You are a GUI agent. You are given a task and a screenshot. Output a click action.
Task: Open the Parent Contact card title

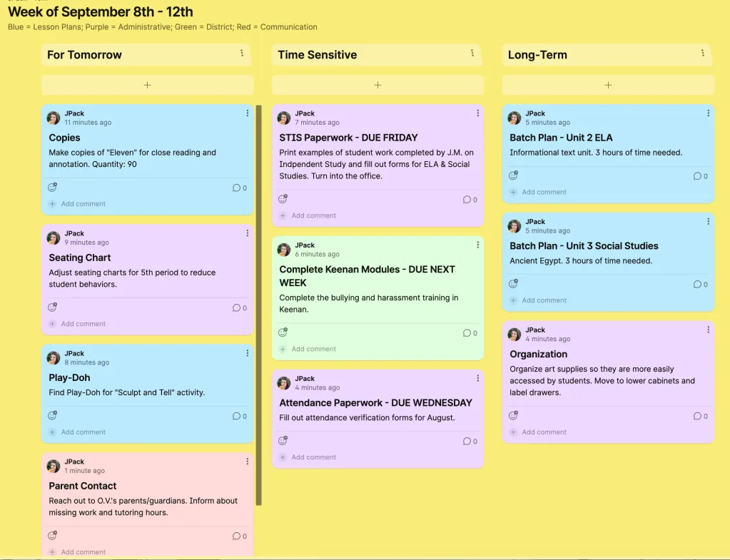click(x=82, y=486)
